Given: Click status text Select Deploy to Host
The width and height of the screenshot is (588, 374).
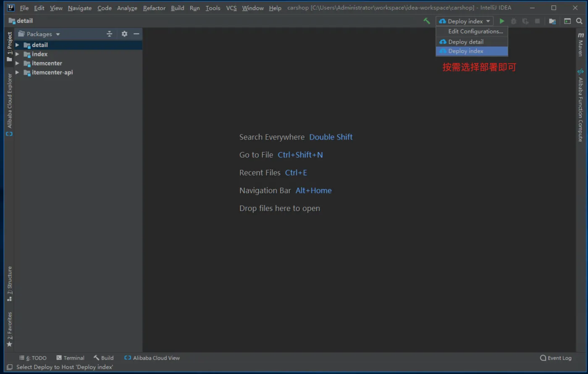Looking at the screenshot, I should tap(65, 367).
